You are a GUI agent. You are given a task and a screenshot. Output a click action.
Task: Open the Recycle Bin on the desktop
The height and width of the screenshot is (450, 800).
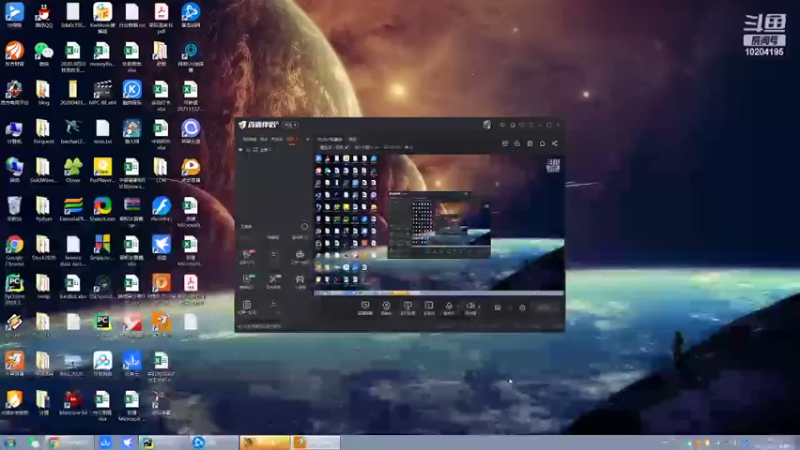14,208
